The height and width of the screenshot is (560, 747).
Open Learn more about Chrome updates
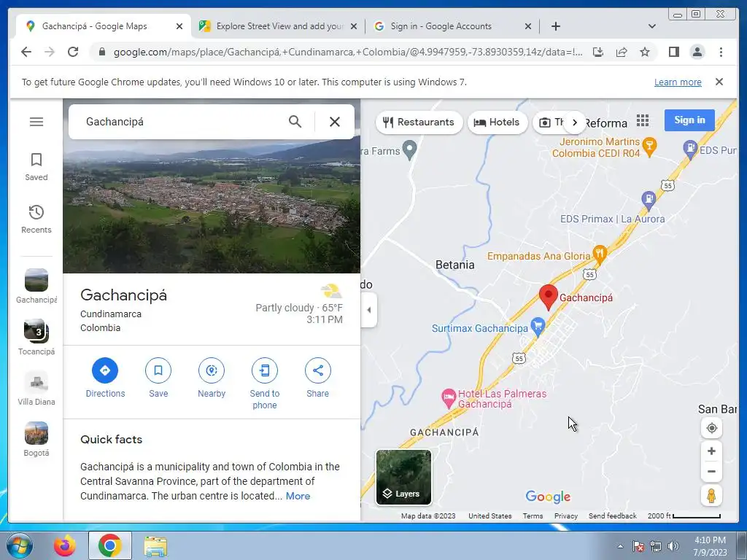tap(678, 82)
